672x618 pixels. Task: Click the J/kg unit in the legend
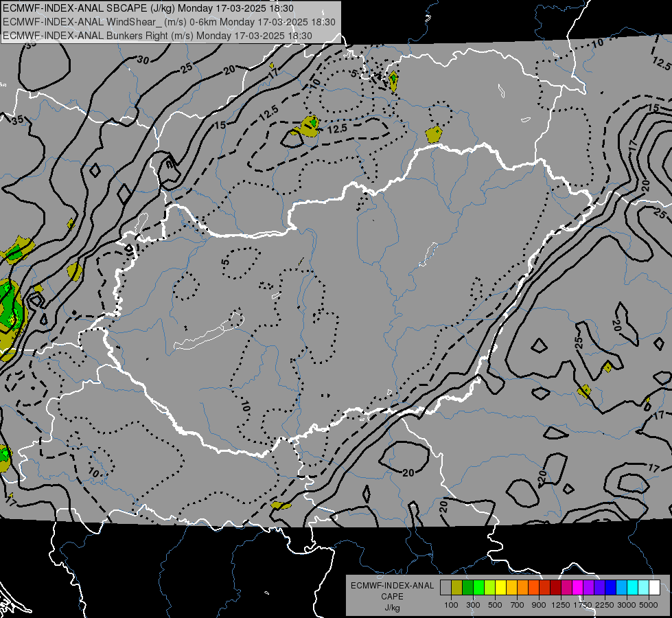point(392,608)
